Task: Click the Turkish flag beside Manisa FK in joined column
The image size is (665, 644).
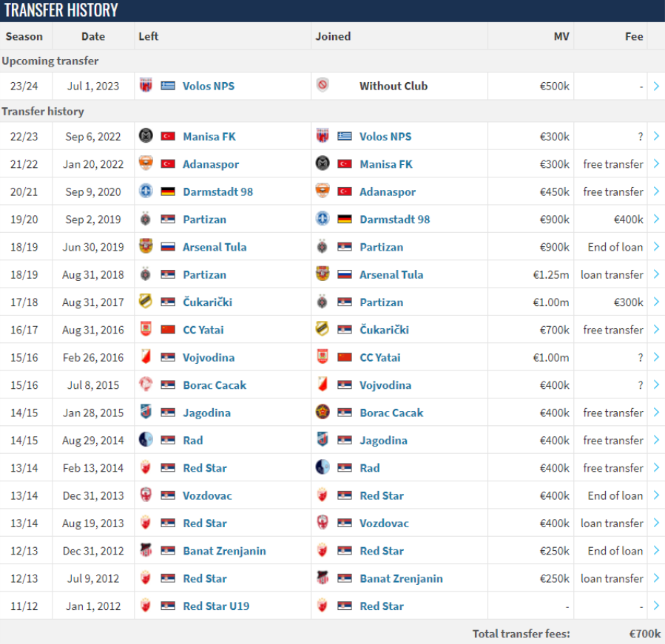Action: coord(345,163)
